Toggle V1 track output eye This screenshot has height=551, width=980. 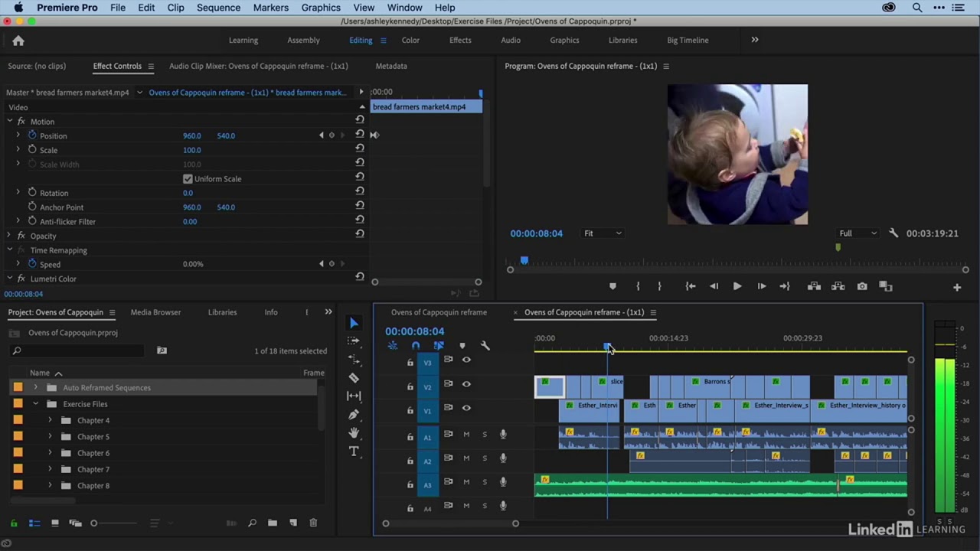pos(466,408)
